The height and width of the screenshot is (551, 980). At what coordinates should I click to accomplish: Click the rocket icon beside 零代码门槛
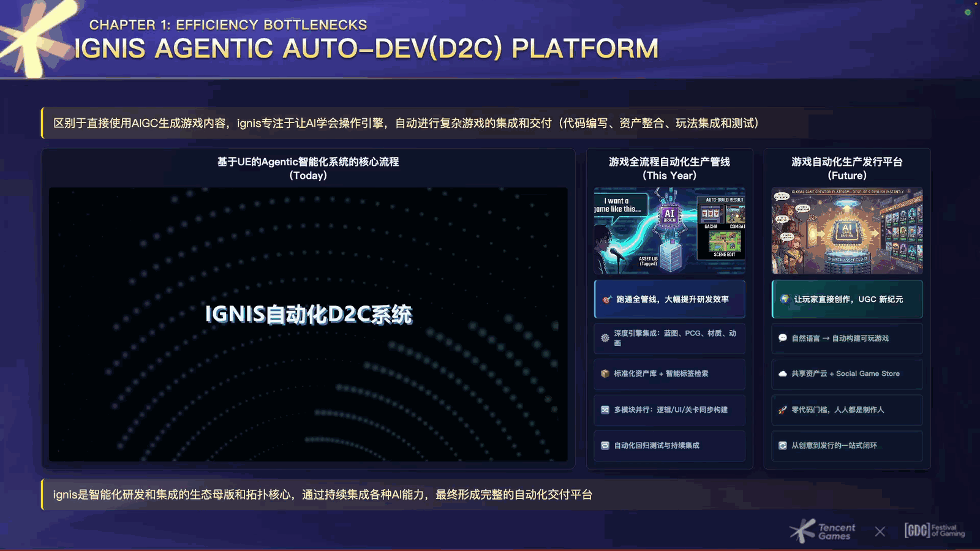tap(783, 410)
